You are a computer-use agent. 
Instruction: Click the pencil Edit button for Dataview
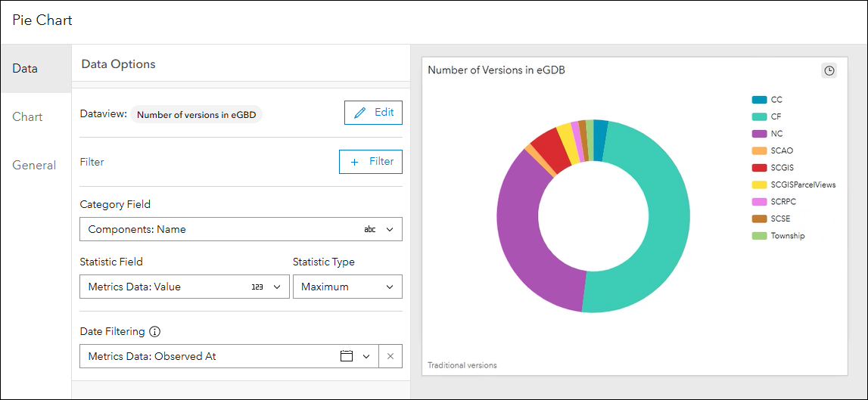pyautogui.click(x=373, y=113)
